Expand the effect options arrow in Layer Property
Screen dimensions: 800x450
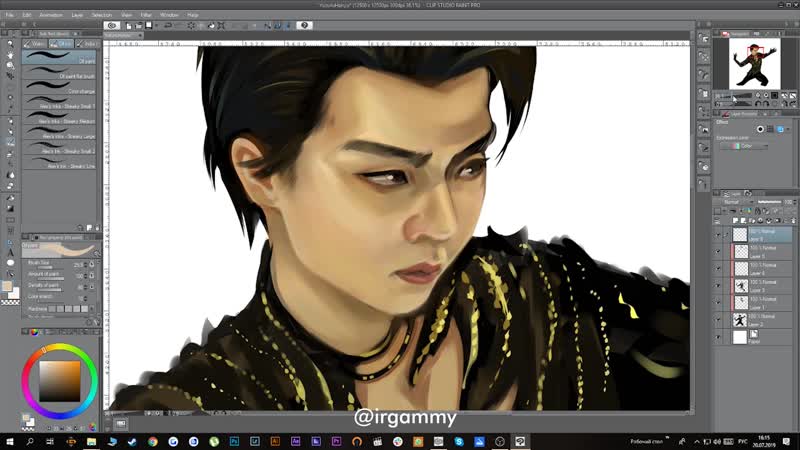(x=788, y=129)
